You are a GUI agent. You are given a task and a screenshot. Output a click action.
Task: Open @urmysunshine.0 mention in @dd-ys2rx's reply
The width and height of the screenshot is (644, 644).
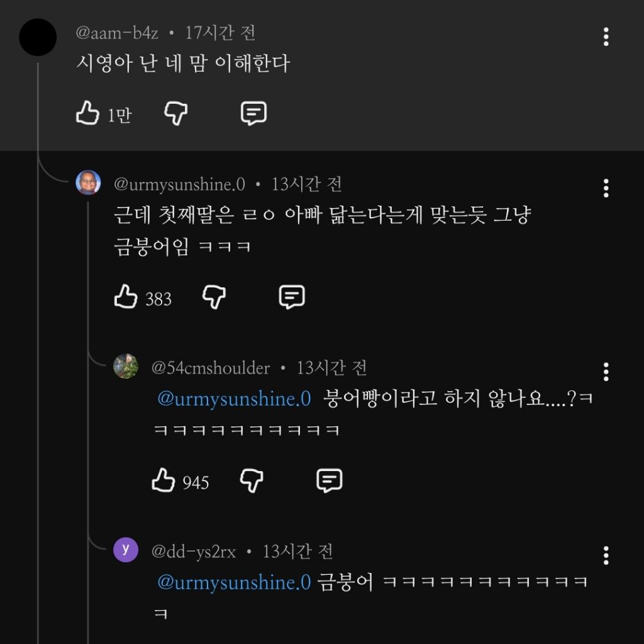234,582
